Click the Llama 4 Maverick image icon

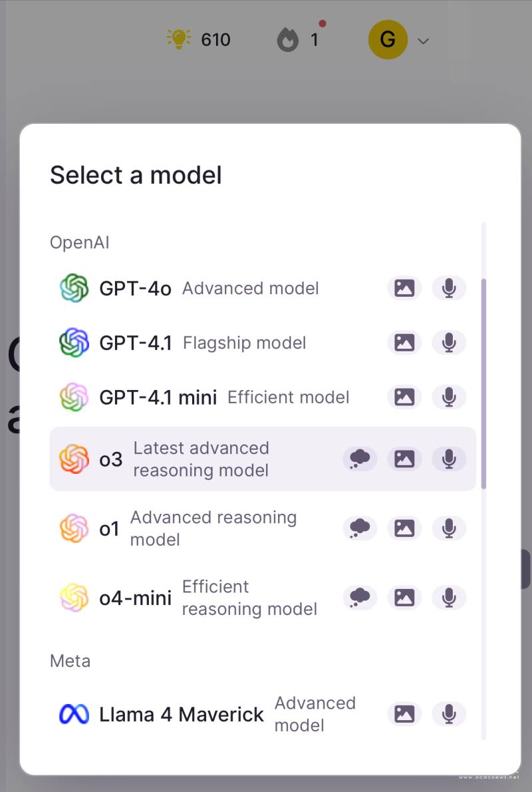404,714
